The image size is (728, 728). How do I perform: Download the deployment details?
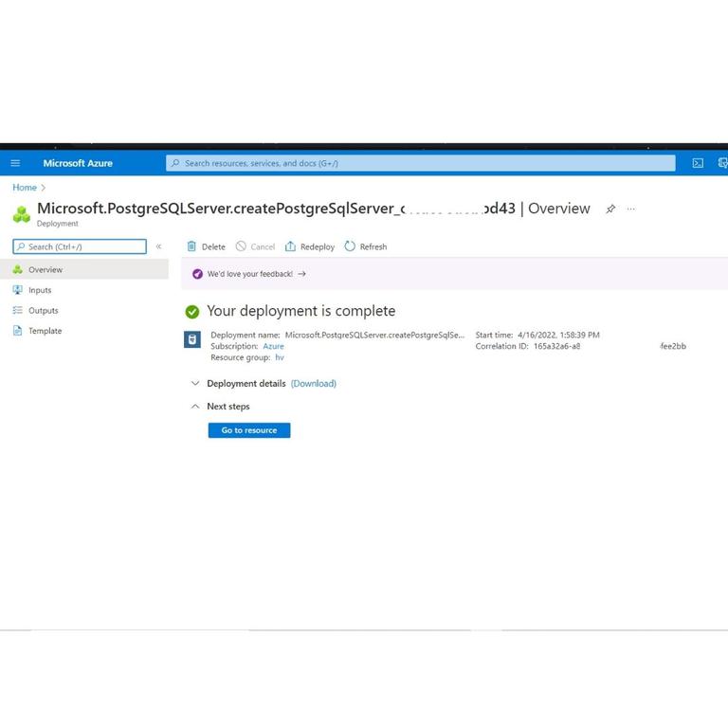[314, 384]
